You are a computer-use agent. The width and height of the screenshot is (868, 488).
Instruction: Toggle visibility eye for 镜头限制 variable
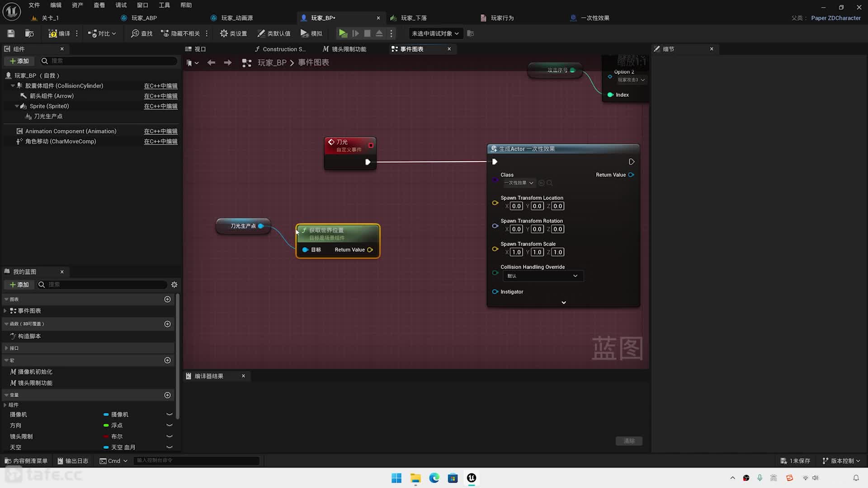coord(170,436)
